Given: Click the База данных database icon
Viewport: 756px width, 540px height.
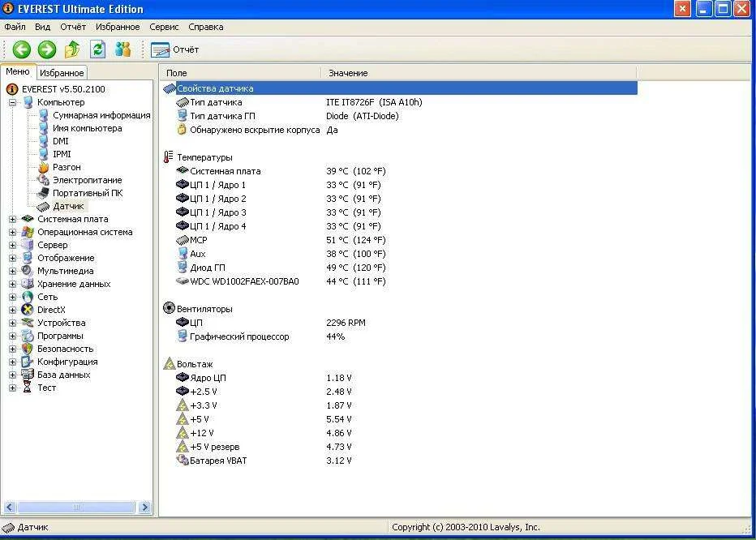Looking at the screenshot, I should (x=28, y=375).
